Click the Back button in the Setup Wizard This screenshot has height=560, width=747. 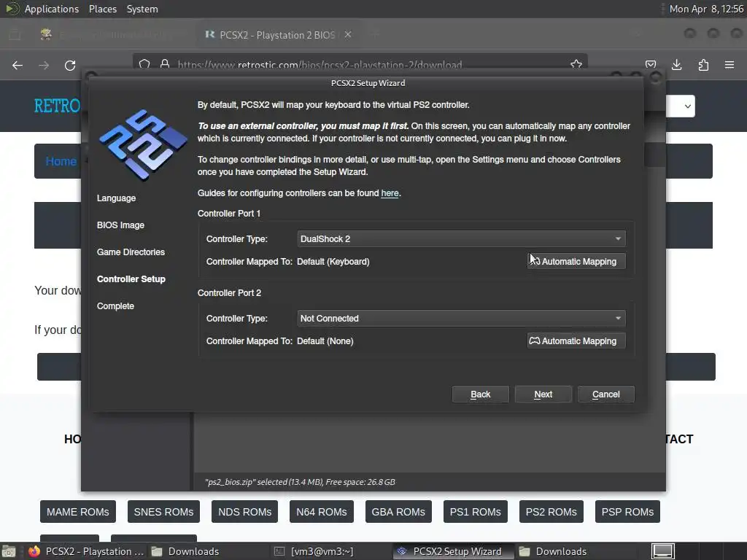(480, 394)
